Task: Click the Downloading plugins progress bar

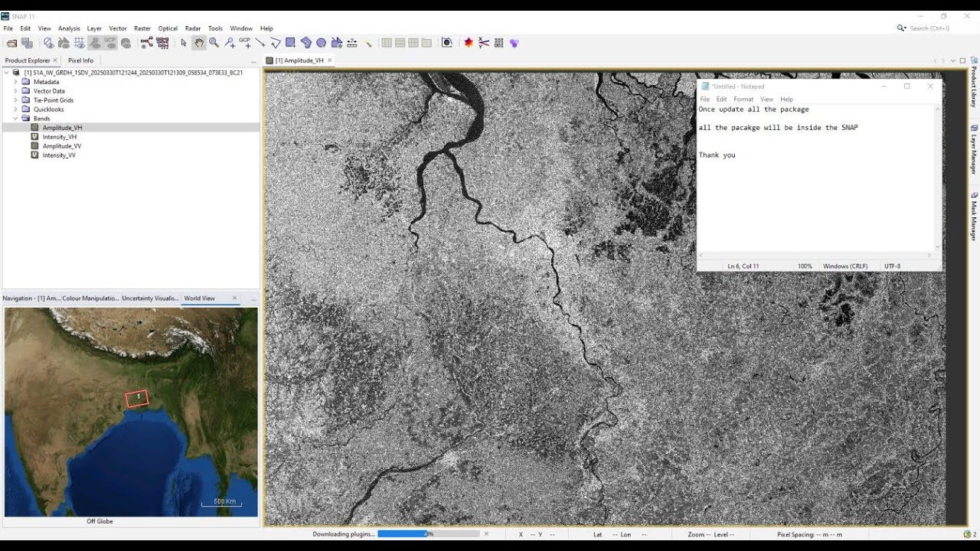Action: click(429, 534)
